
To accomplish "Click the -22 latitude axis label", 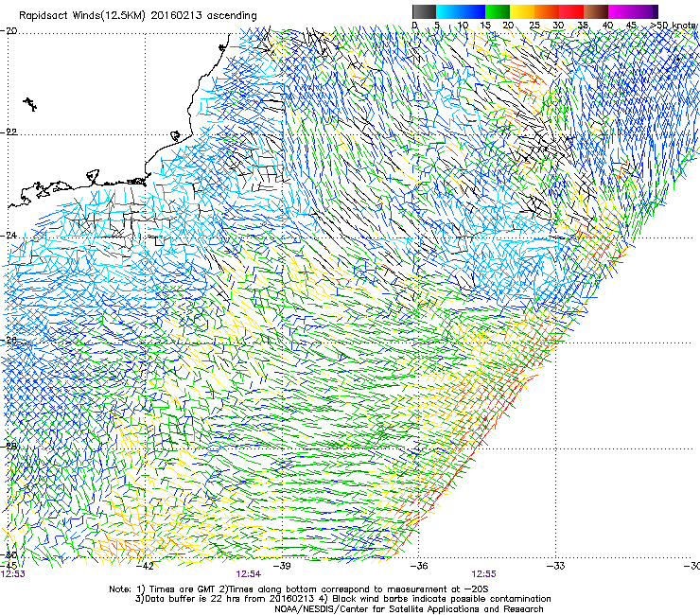I will (9, 132).
